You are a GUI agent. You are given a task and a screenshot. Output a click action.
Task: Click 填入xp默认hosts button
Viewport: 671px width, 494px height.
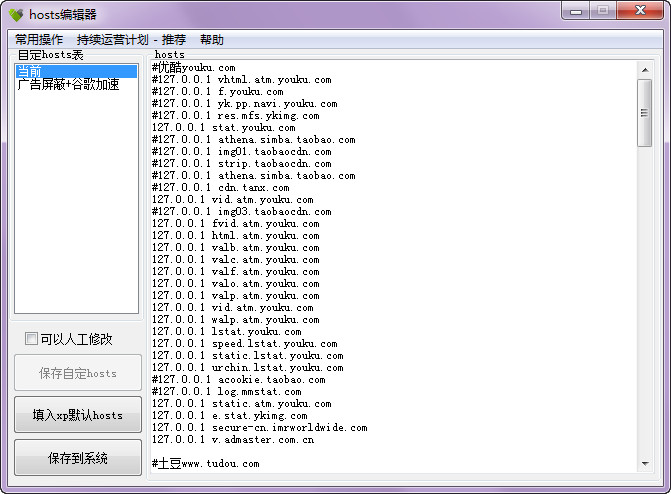pos(78,414)
